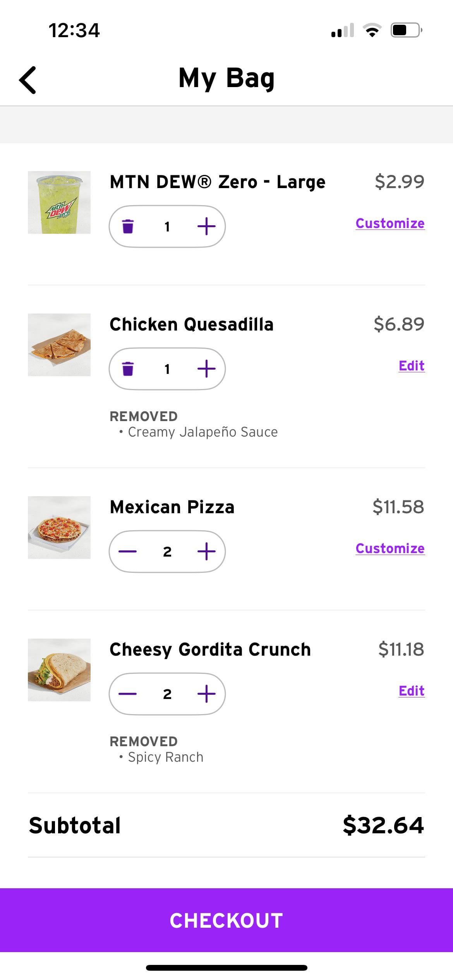Remove Chicken Quesadilla via trash icon
The height and width of the screenshot is (980, 453).
click(x=128, y=369)
